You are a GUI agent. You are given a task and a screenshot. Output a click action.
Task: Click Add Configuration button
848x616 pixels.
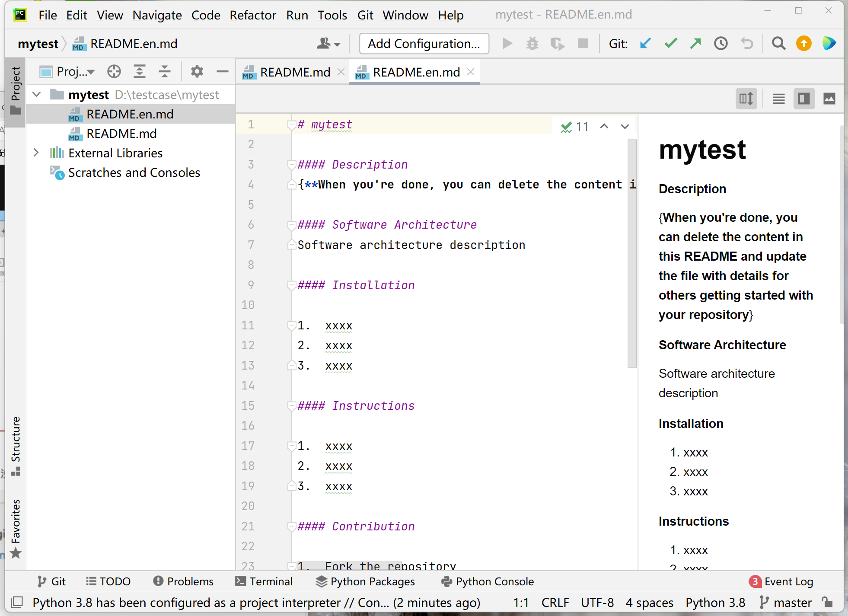point(424,44)
